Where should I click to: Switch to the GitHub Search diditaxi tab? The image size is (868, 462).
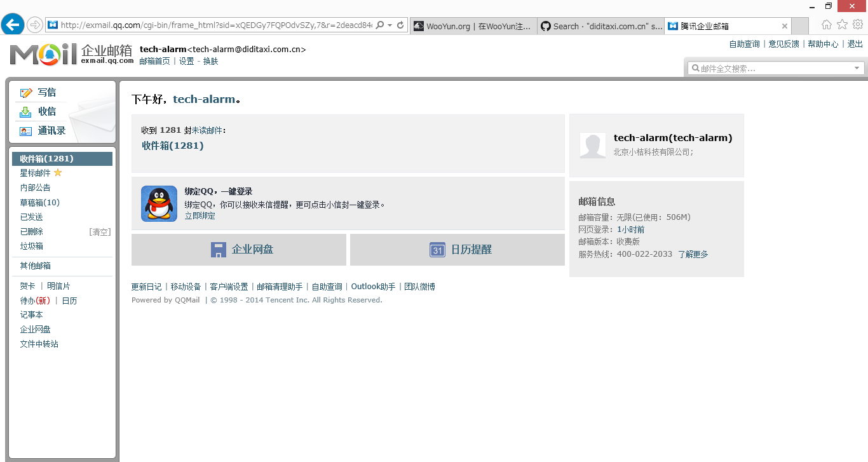(x=600, y=26)
